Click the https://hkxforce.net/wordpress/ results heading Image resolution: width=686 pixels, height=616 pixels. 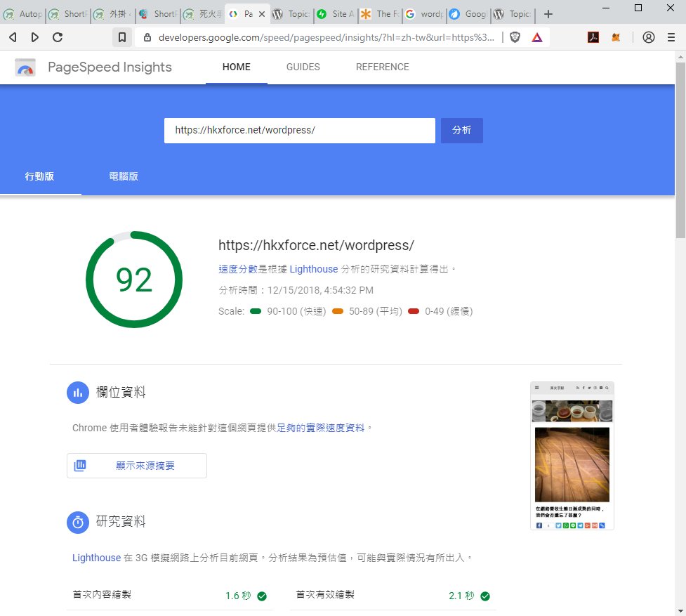[316, 245]
